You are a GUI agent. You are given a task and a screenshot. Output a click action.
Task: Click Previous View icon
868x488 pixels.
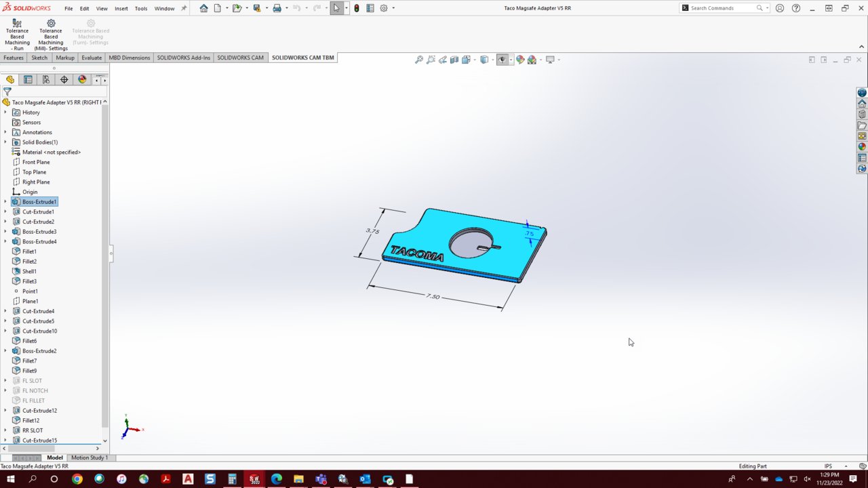(x=443, y=60)
